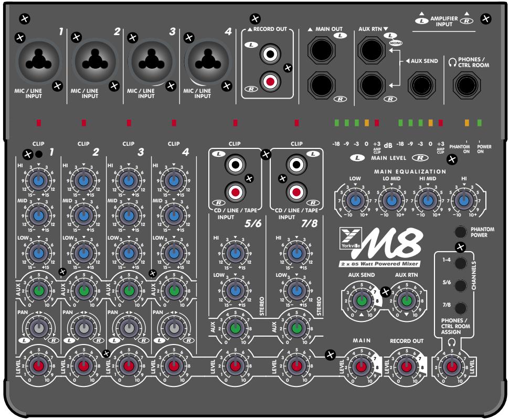Click the Main Out right jack
Image resolution: width=509 pixels, height=420 pixels.
point(321,85)
